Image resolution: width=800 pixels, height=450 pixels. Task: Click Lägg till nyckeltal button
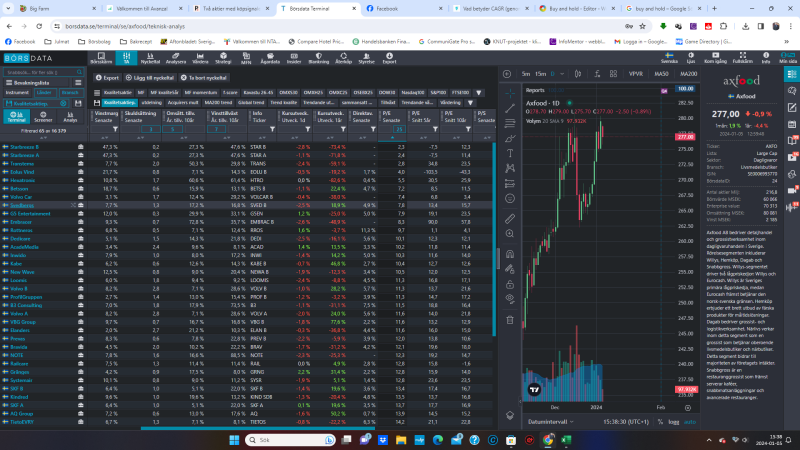(x=150, y=78)
